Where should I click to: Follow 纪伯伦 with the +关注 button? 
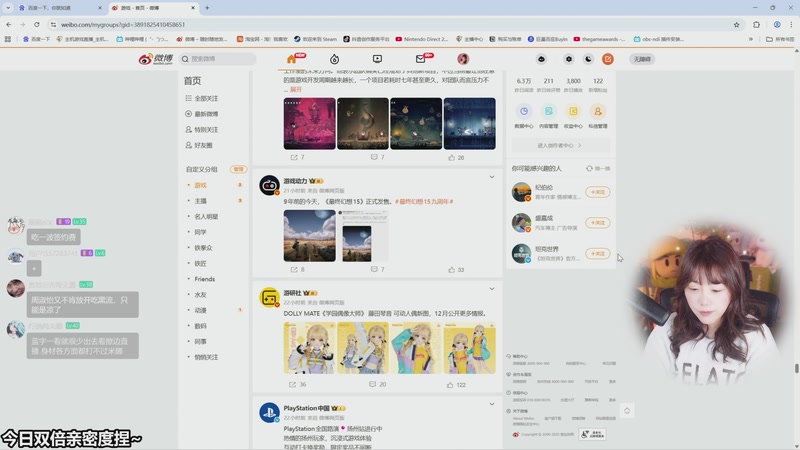click(597, 192)
